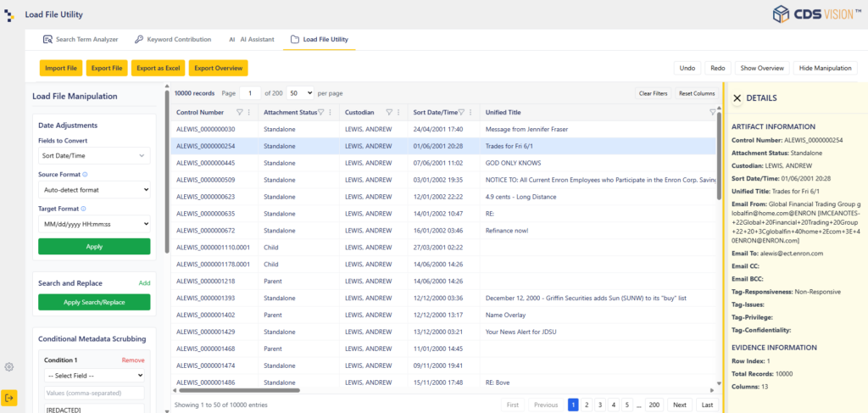
Task: Go to page 3 in pagination
Action: (x=600, y=405)
